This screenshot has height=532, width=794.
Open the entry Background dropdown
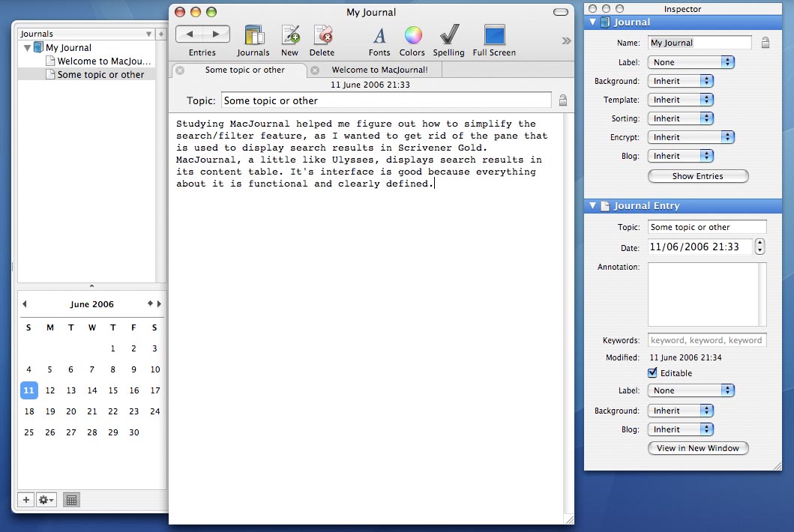[x=681, y=411]
